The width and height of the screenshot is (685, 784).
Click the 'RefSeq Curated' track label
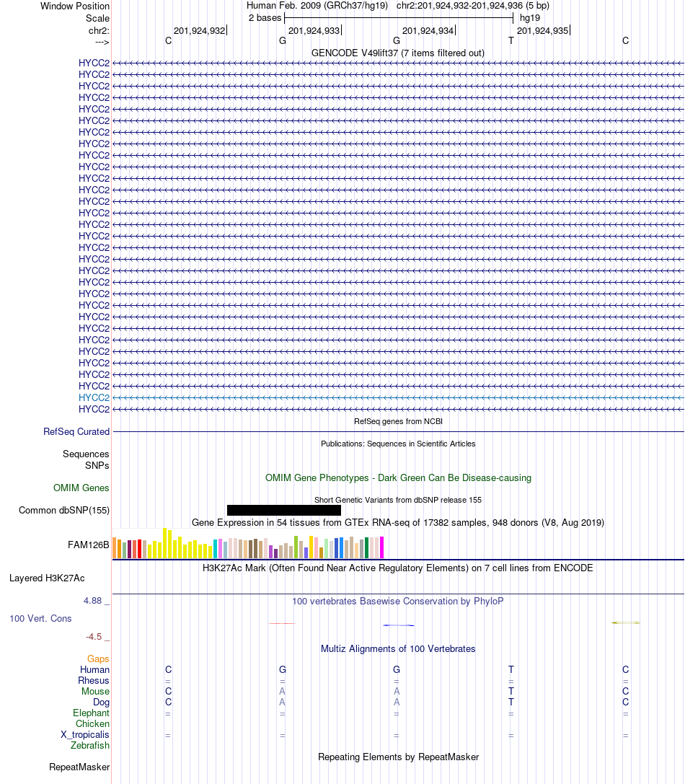(x=76, y=432)
